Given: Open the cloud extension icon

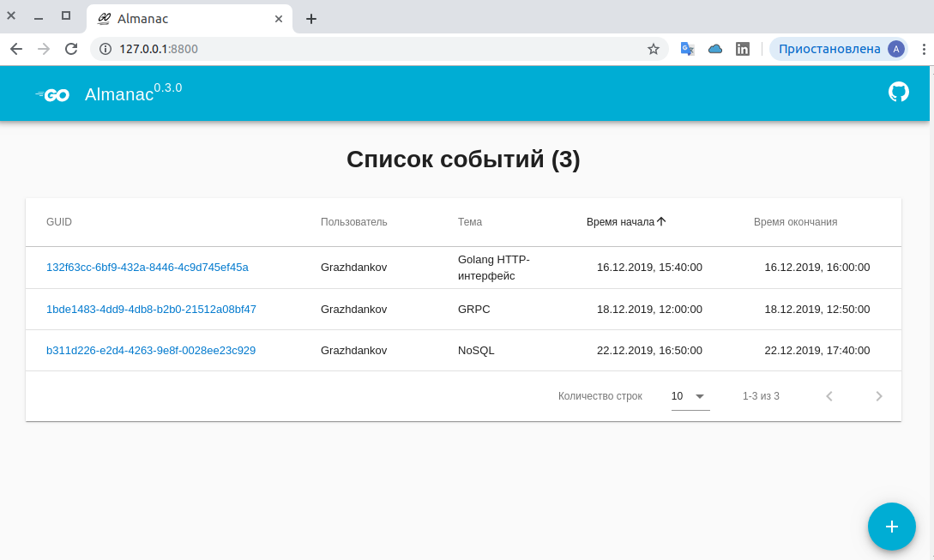Looking at the screenshot, I should [714, 49].
